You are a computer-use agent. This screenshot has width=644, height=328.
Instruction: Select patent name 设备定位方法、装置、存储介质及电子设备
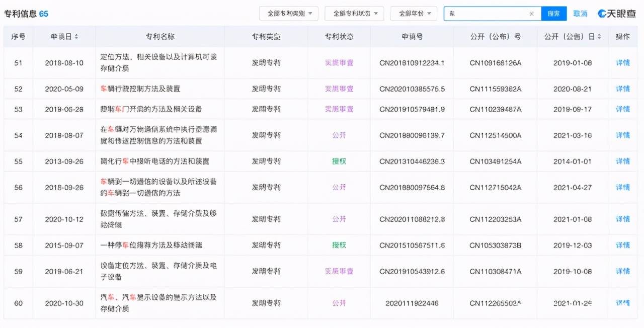pyautogui.click(x=158, y=271)
